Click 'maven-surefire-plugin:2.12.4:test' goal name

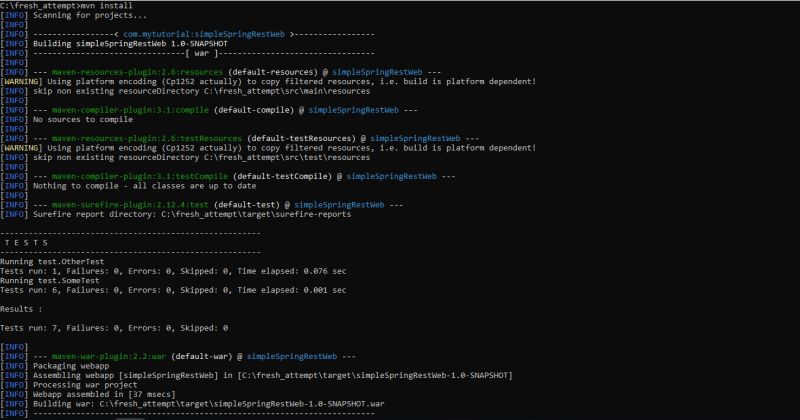click(130, 205)
